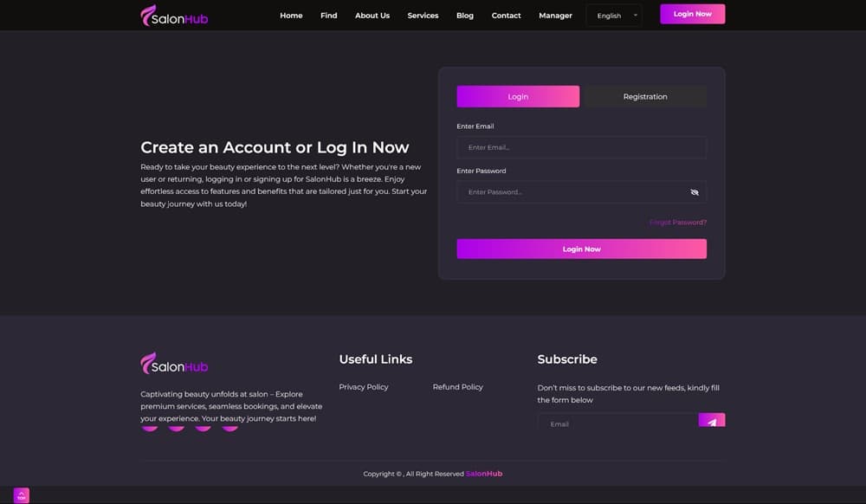Open the English language dropdown
866x504 pixels.
point(614,16)
